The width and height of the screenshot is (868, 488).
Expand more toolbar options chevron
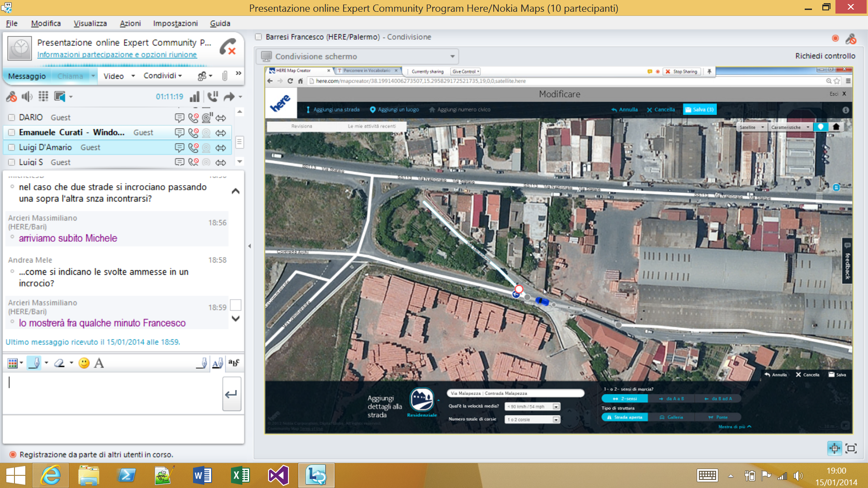[238, 73]
